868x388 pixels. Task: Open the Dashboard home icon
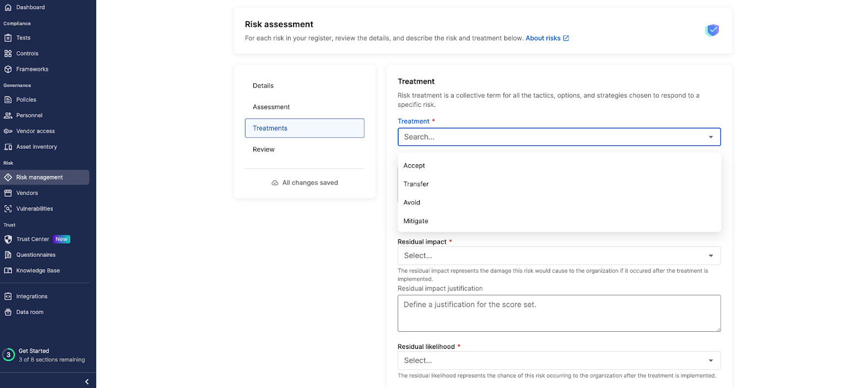pyautogui.click(x=8, y=8)
